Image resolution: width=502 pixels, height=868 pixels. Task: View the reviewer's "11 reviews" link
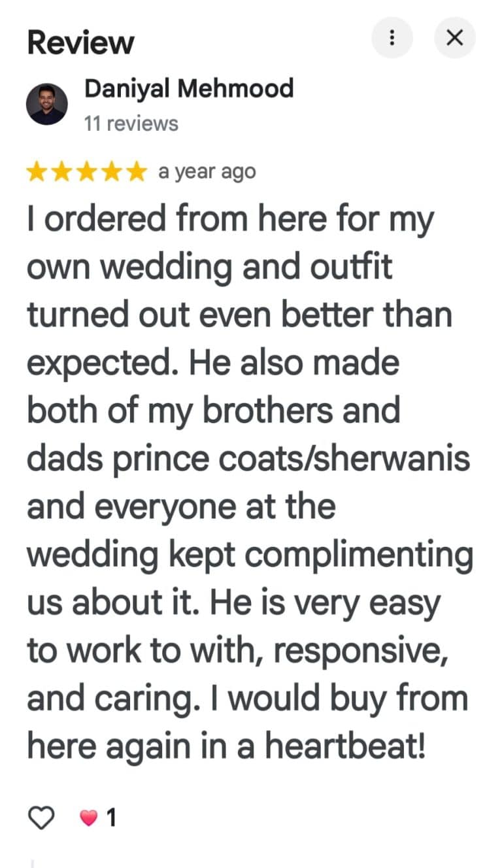click(x=131, y=124)
